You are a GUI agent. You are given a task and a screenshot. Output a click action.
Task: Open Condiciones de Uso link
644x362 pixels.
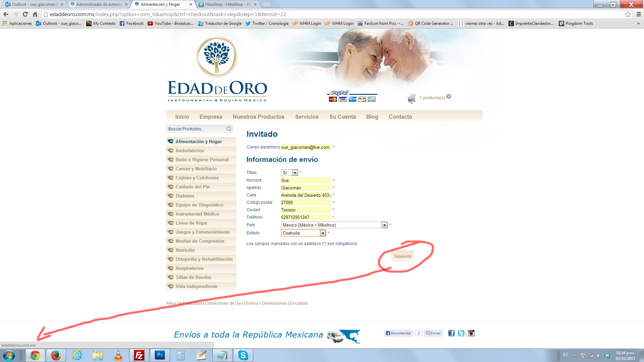(224, 303)
